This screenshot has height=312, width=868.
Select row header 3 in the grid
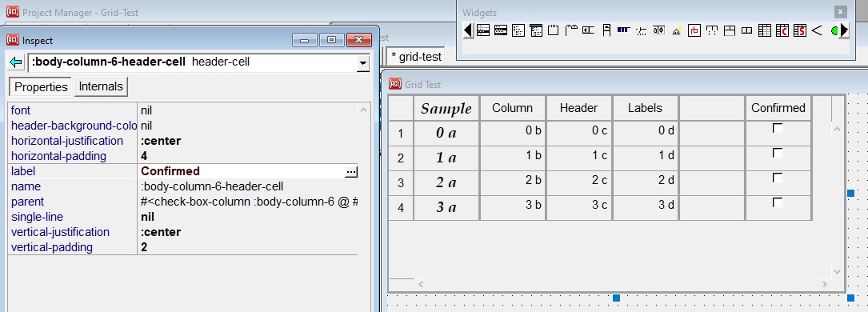click(401, 183)
